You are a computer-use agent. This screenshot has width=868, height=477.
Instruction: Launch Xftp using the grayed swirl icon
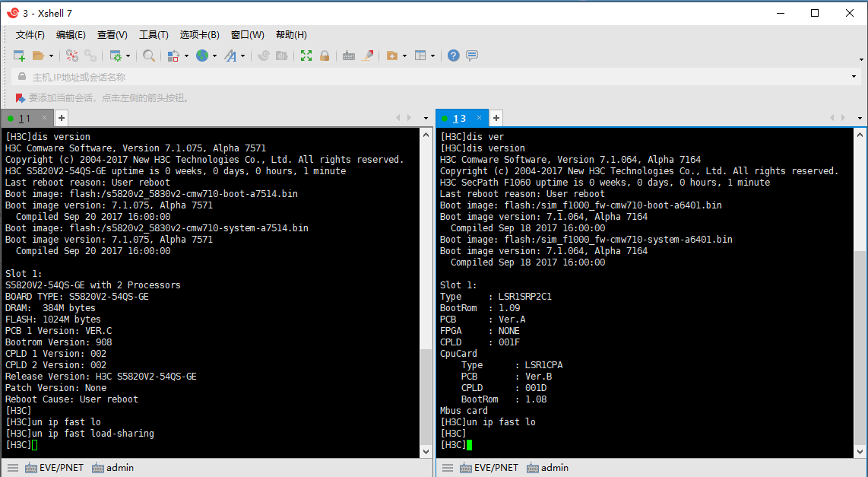click(264, 56)
